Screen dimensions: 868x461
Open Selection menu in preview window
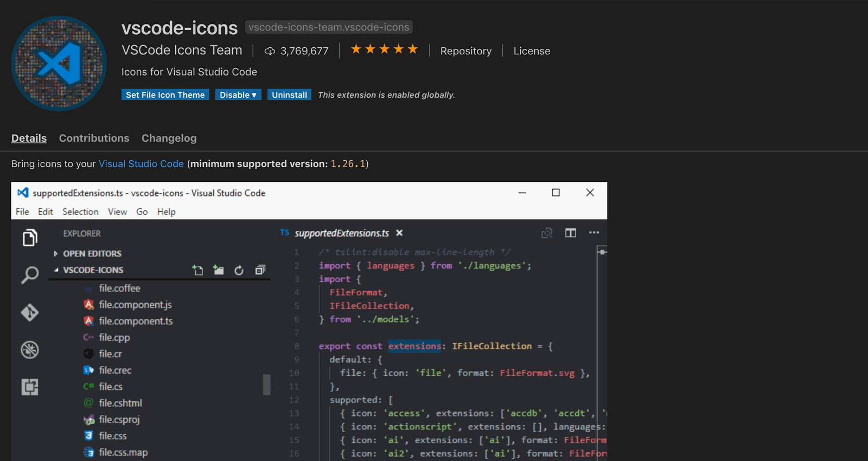tap(80, 212)
